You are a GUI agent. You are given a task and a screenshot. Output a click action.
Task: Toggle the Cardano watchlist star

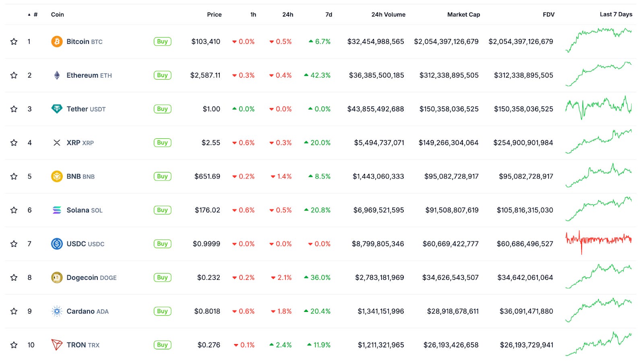pyautogui.click(x=14, y=311)
